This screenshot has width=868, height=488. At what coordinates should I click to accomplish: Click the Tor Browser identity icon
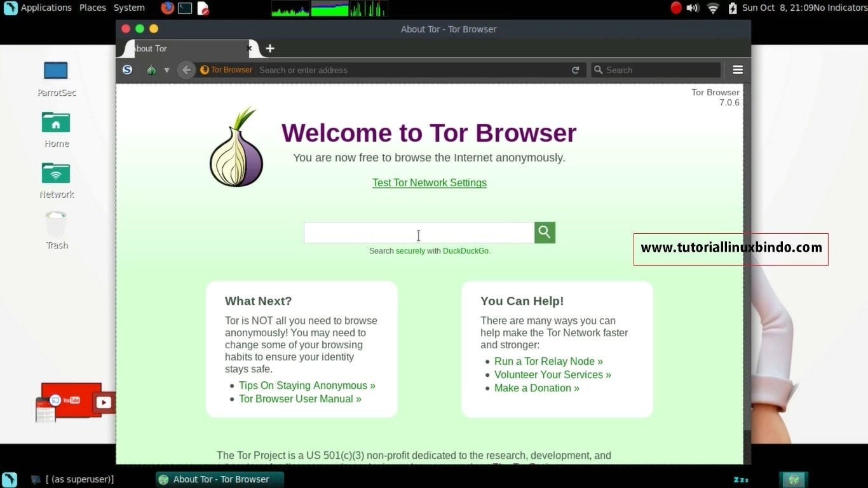(226, 70)
